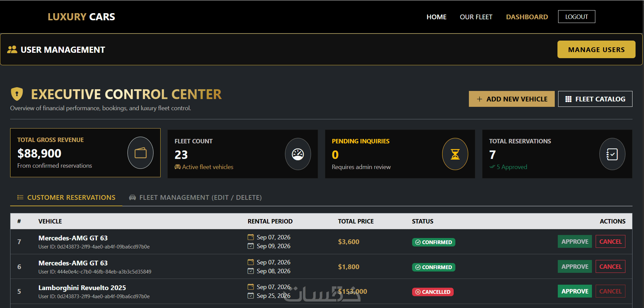
Task: Click the plus icon on Add New Vehicle
Action: pos(479,99)
